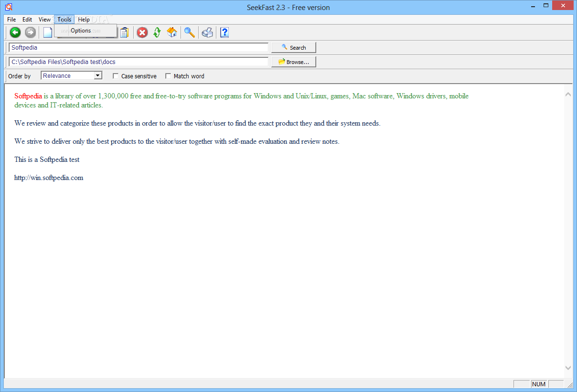
Task: Click the line 'This is a Softpedia test'
Action: click(x=47, y=159)
